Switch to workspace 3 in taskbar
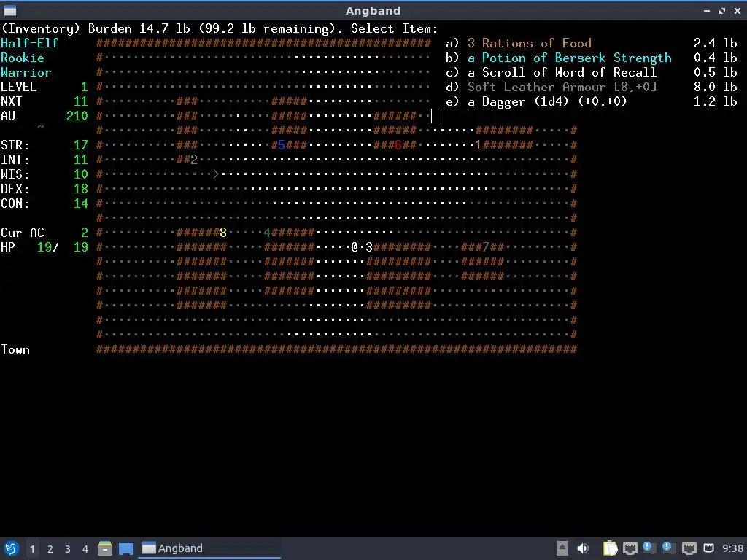 (68, 548)
